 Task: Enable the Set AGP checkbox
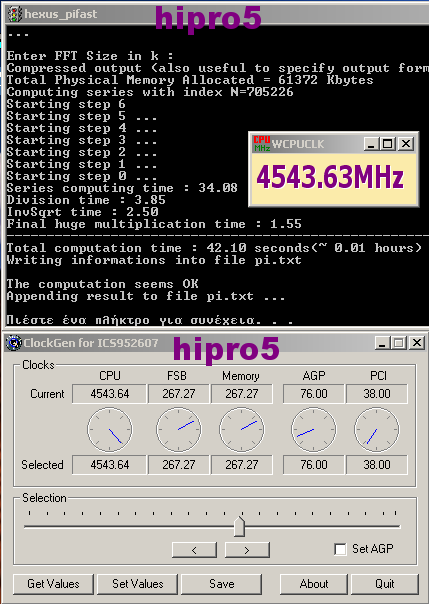[340, 549]
